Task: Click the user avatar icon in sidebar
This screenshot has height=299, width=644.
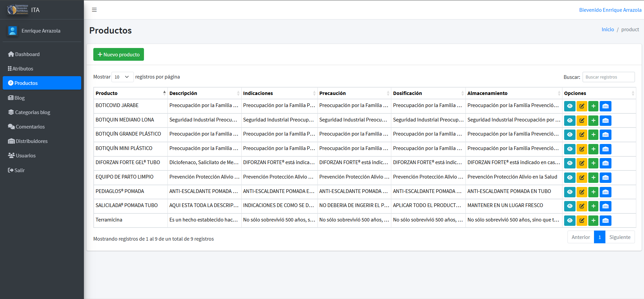Action: click(x=12, y=31)
